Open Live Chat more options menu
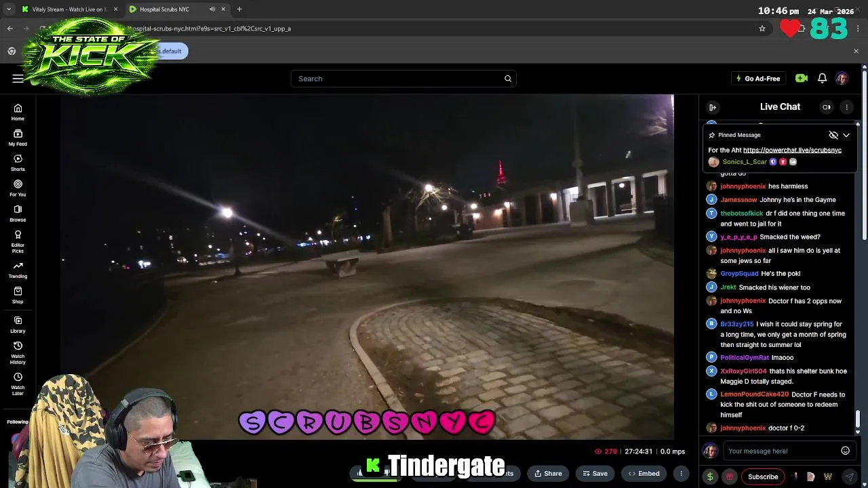This screenshot has width=868, height=488. tap(846, 107)
